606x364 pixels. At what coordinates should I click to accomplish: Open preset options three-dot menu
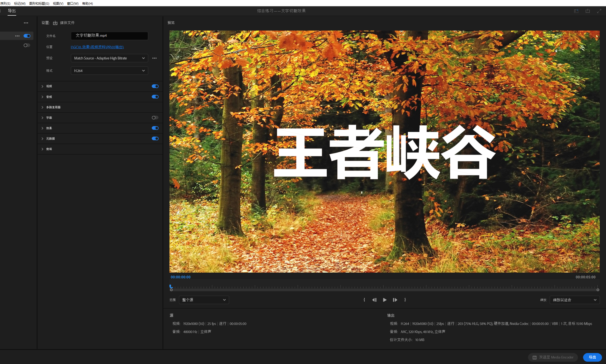tap(154, 58)
